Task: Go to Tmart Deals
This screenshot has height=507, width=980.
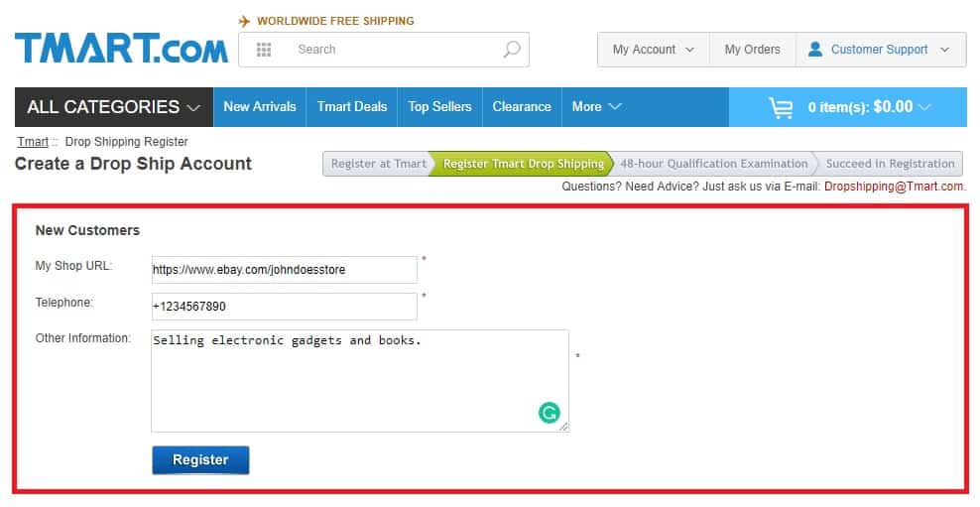Action: [x=352, y=107]
